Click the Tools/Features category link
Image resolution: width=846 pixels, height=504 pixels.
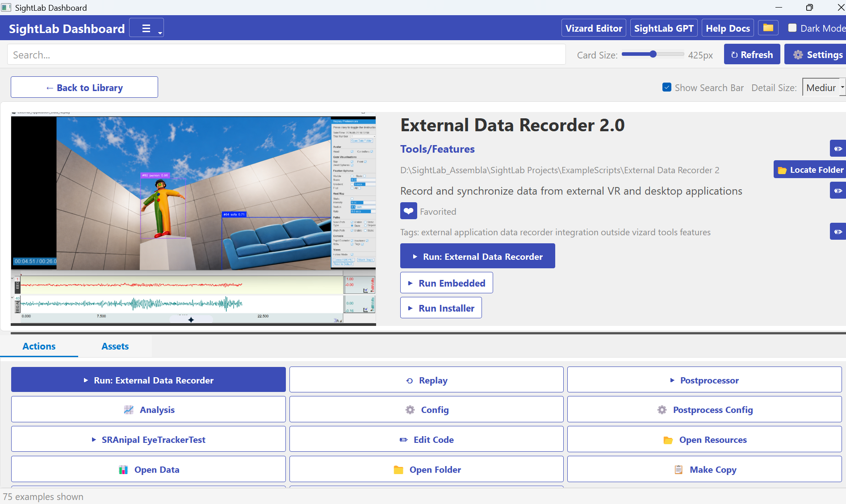click(x=437, y=149)
